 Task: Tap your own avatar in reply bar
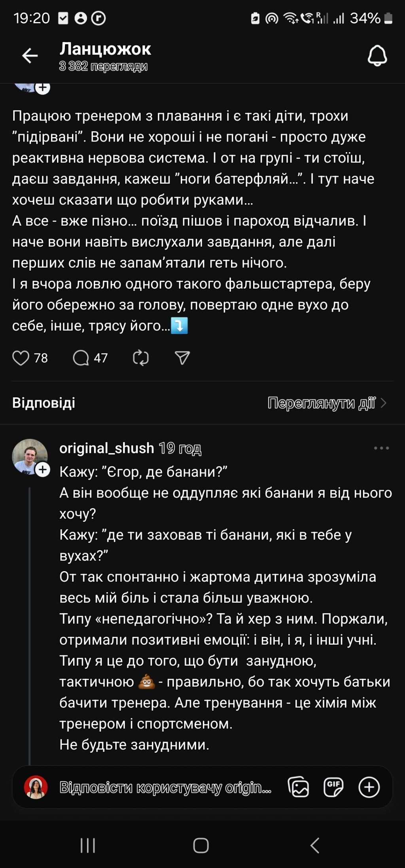pyautogui.click(x=36, y=787)
